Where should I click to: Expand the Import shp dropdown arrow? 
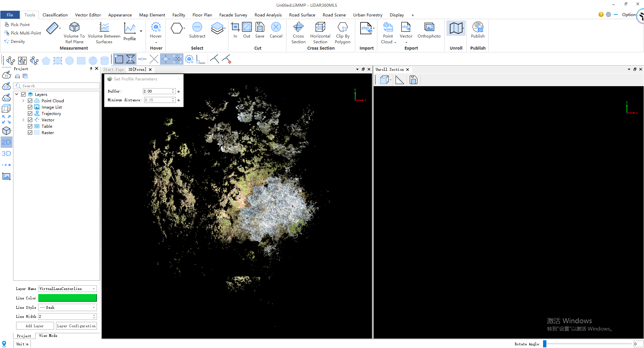click(x=374, y=28)
